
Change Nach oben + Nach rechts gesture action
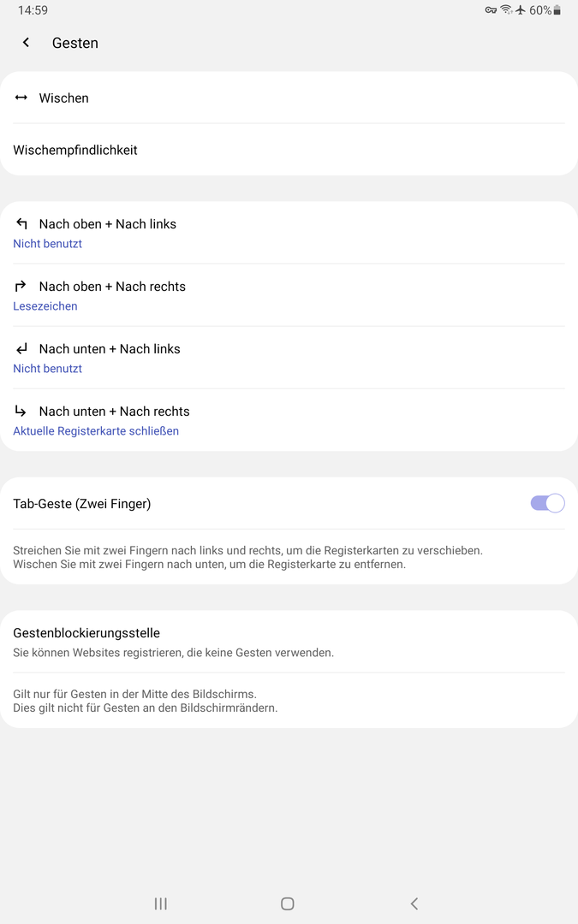(289, 295)
